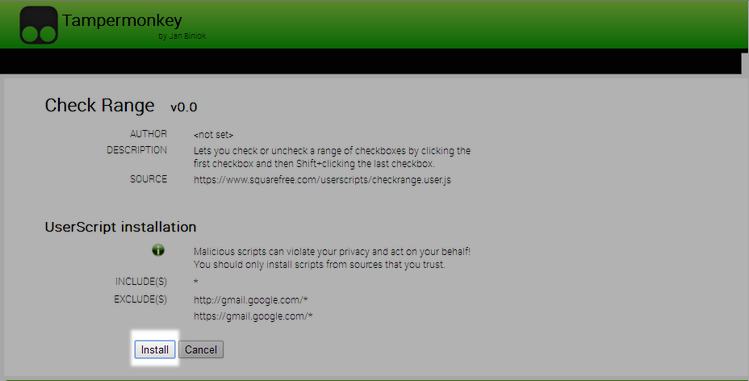Click the "Check Range" script title
The image size is (749, 381).
click(x=99, y=105)
